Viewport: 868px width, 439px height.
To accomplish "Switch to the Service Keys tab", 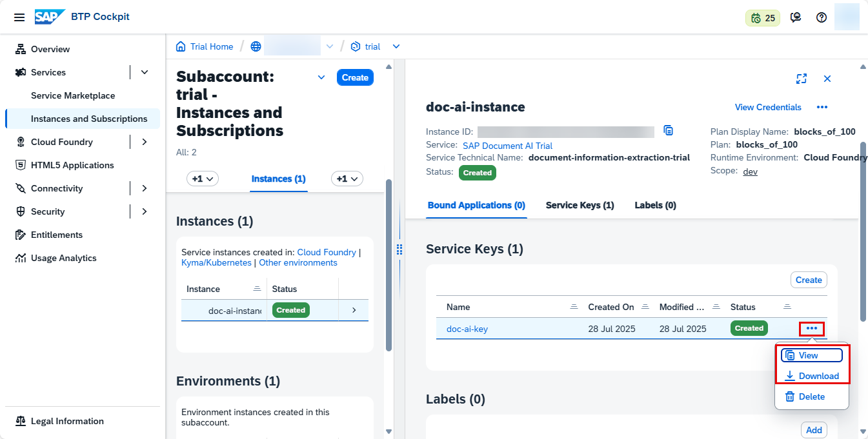I will tap(580, 205).
